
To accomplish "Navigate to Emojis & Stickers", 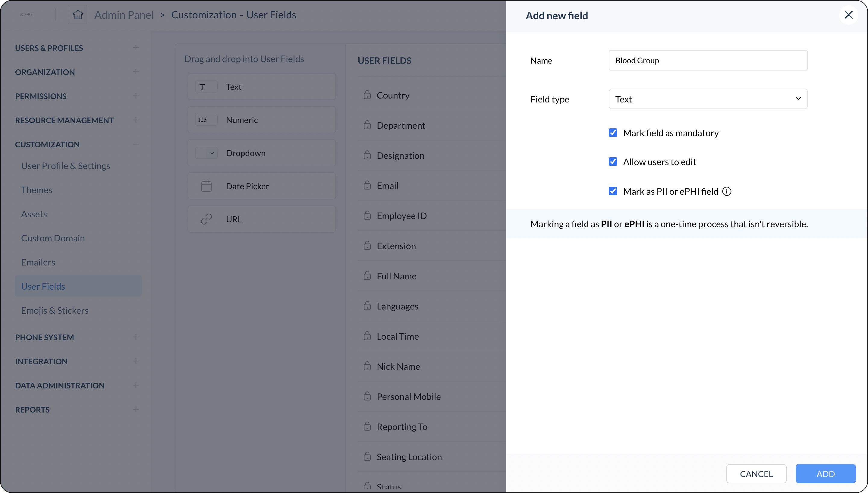I will (55, 310).
